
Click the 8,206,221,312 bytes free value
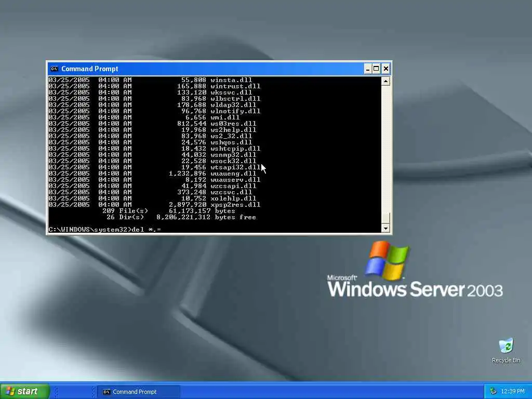point(206,217)
